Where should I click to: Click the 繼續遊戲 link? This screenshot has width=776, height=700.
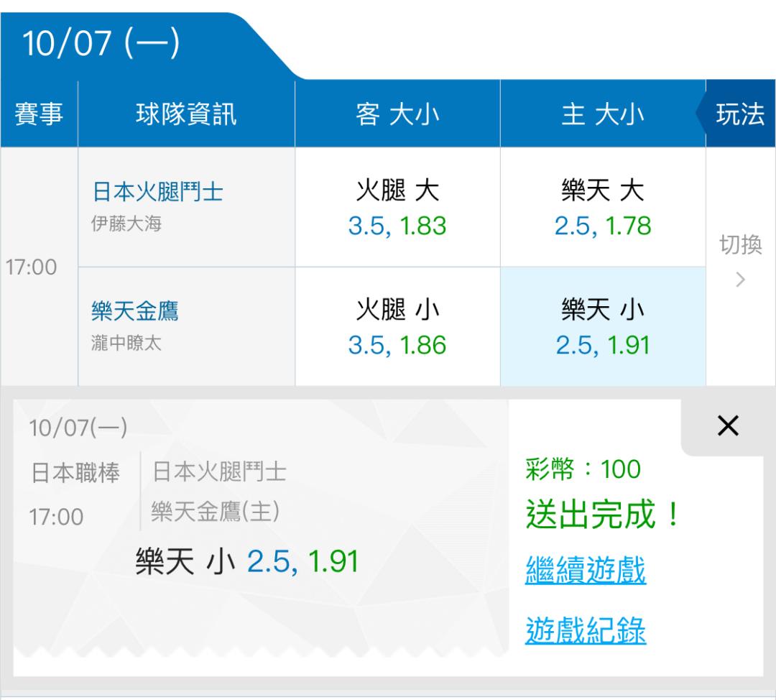click(586, 570)
